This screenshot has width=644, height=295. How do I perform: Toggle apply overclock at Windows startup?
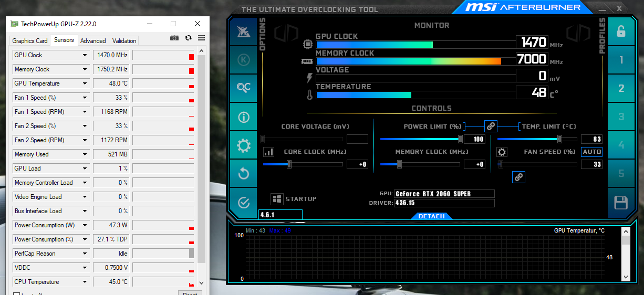[x=276, y=199]
